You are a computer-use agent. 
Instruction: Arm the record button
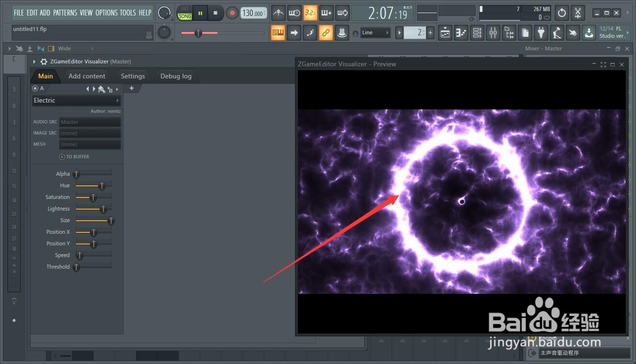(x=233, y=13)
